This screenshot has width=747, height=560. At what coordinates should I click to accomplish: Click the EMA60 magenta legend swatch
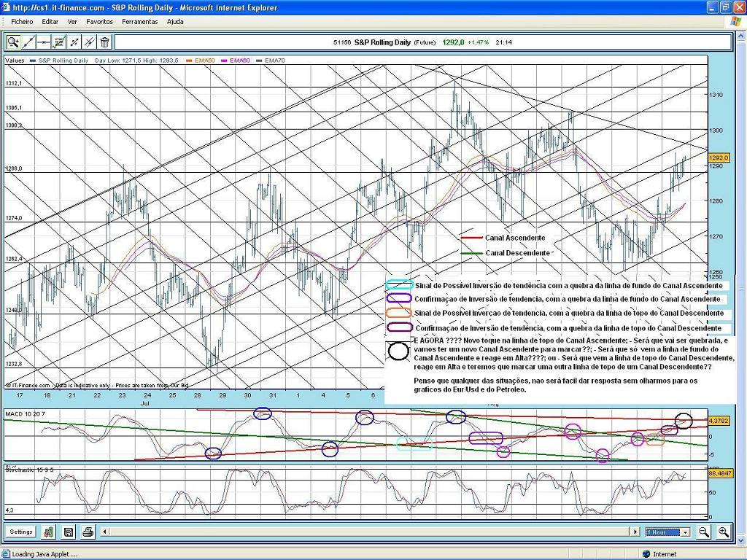pyautogui.click(x=224, y=61)
